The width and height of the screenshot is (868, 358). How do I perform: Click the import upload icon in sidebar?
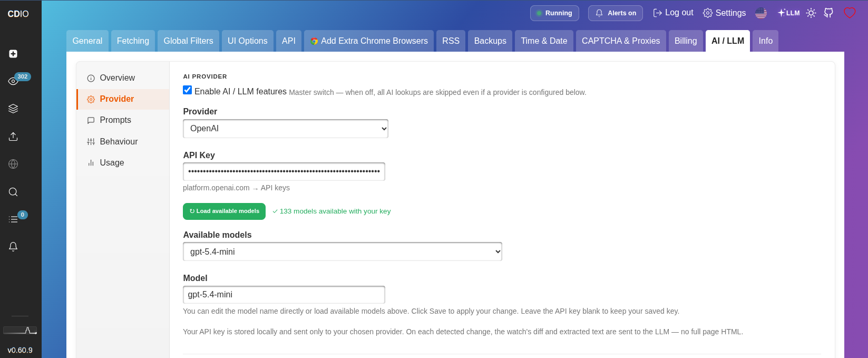click(x=13, y=137)
